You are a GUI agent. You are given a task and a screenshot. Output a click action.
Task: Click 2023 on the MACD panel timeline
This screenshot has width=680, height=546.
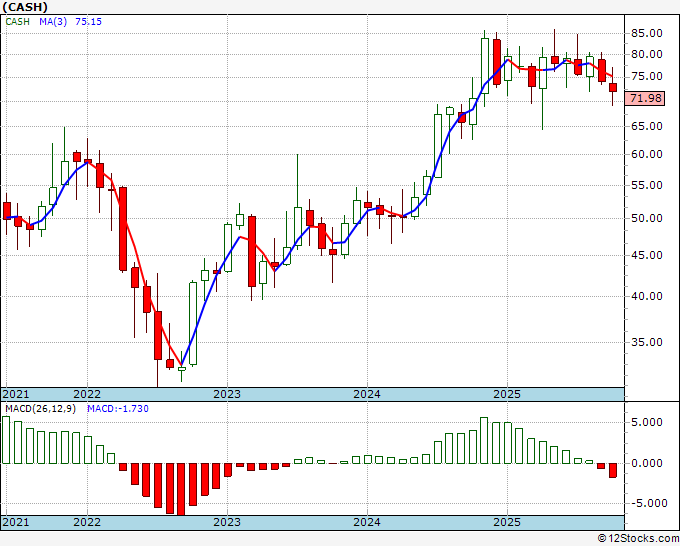click(227, 522)
